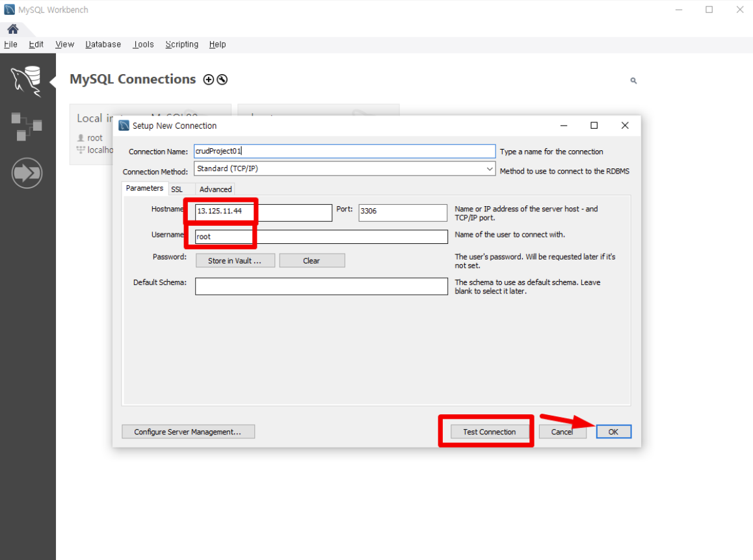Click the Default Schema input field
This screenshot has width=753, height=560.
pos(321,286)
